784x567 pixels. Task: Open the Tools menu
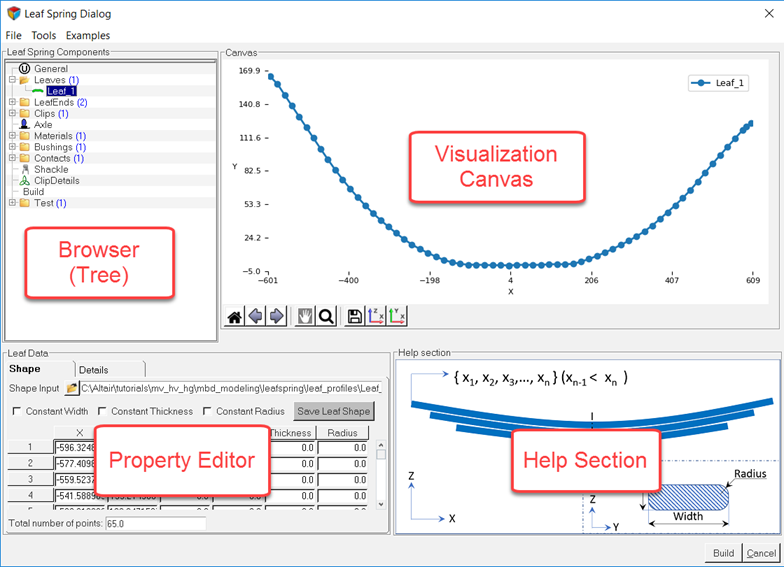[43, 36]
